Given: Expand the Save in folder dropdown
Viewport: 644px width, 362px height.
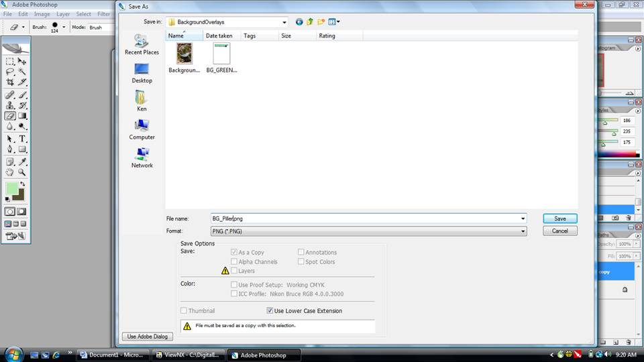Looking at the screenshot, I should 284,22.
